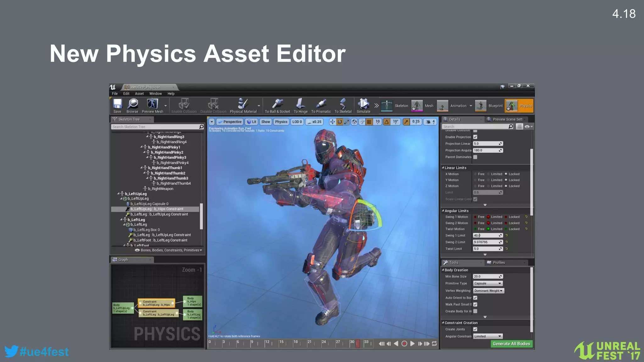The height and width of the screenshot is (362, 644).
Task: Click the LOD 0 button
Action: pyautogui.click(x=297, y=122)
